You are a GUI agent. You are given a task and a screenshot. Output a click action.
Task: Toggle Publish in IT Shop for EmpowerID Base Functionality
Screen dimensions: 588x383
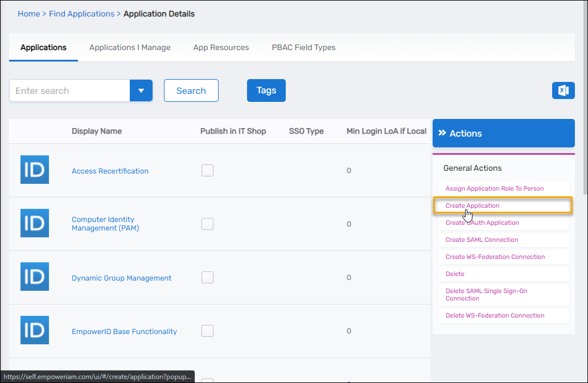207,331
